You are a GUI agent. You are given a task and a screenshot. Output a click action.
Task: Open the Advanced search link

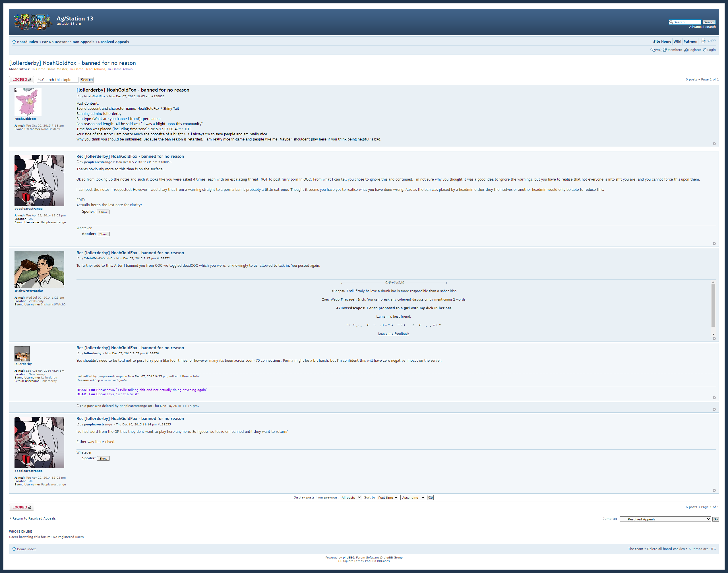pyautogui.click(x=702, y=27)
